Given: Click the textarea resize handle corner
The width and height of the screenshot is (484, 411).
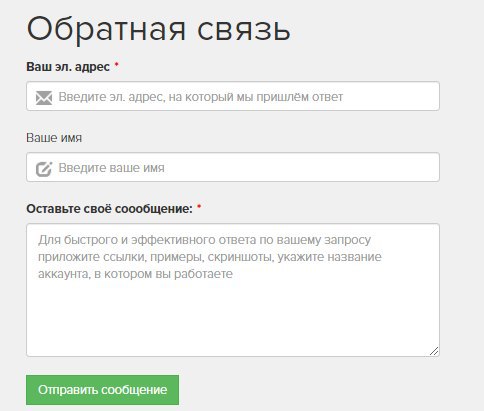Looking at the screenshot, I should [434, 351].
